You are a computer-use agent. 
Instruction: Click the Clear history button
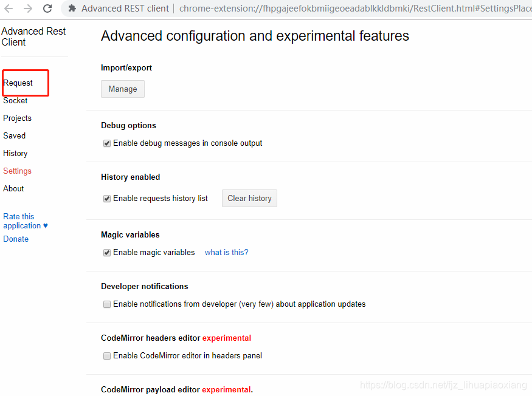(249, 199)
